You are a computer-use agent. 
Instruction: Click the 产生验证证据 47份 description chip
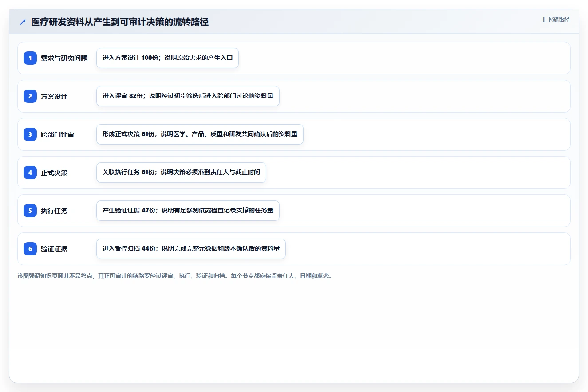(x=188, y=211)
